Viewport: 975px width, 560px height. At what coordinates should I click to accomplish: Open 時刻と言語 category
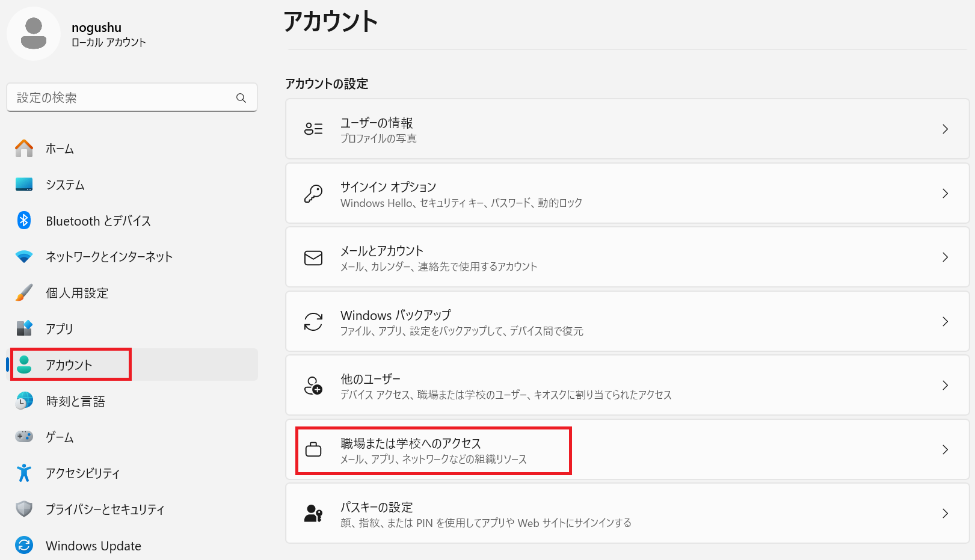point(132,401)
